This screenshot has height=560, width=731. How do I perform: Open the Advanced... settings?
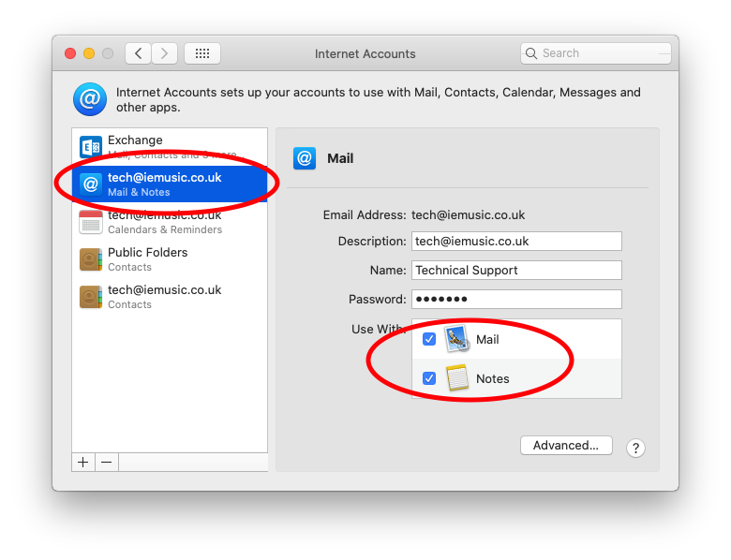[566, 446]
